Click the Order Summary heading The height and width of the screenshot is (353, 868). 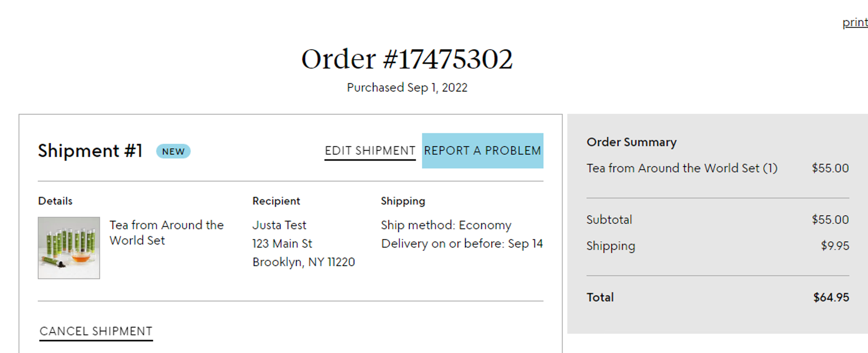coord(632,142)
